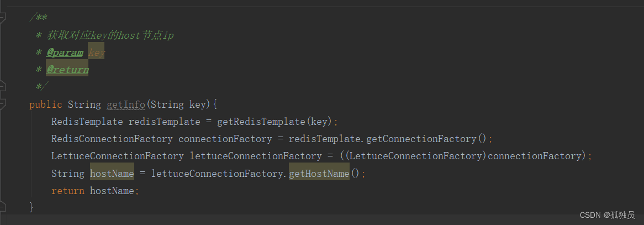Collapse the Javadoc comment at its opening fold marker
Image resolution: width=644 pixels, height=225 pixels.
[3, 18]
